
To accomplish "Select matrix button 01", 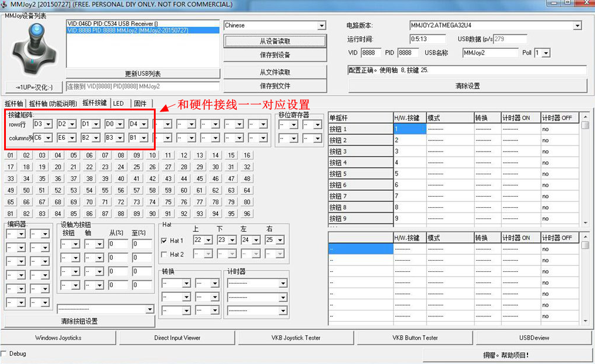I will coord(10,155).
